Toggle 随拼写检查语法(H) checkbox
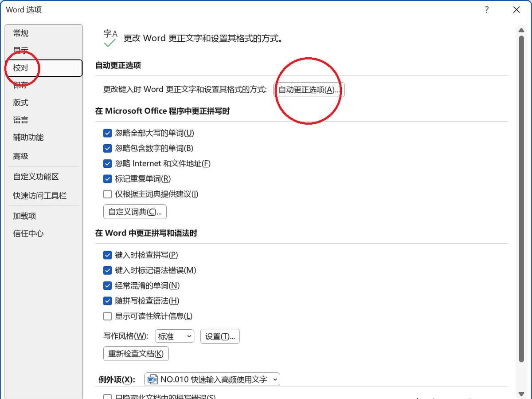The height and width of the screenshot is (399, 532). [x=107, y=301]
